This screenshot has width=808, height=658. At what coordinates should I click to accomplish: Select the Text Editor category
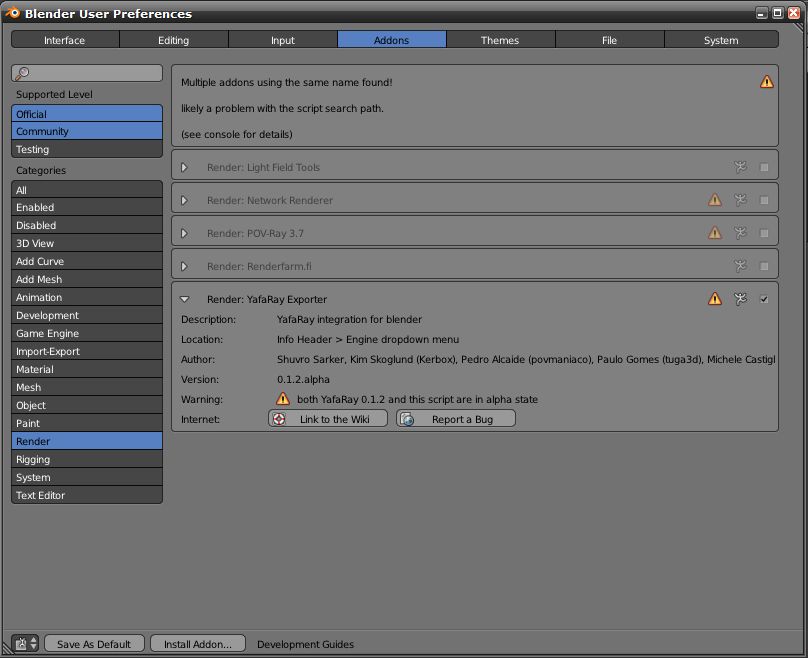(x=87, y=495)
